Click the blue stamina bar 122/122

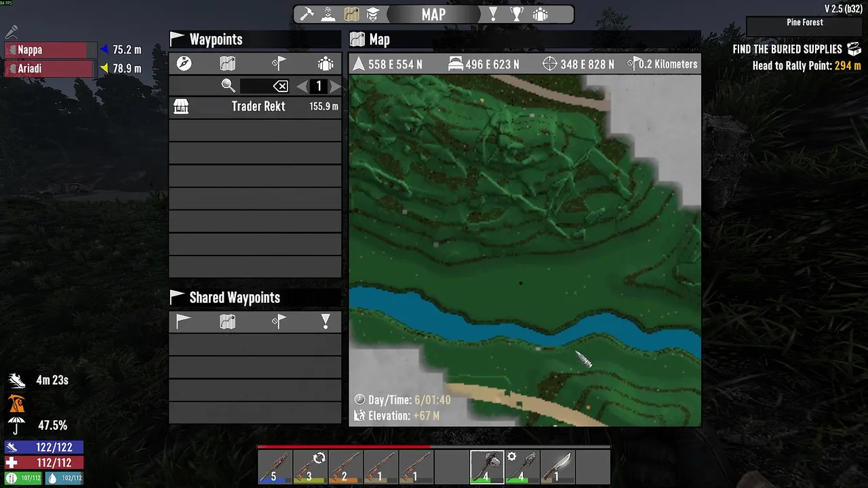tap(44, 447)
